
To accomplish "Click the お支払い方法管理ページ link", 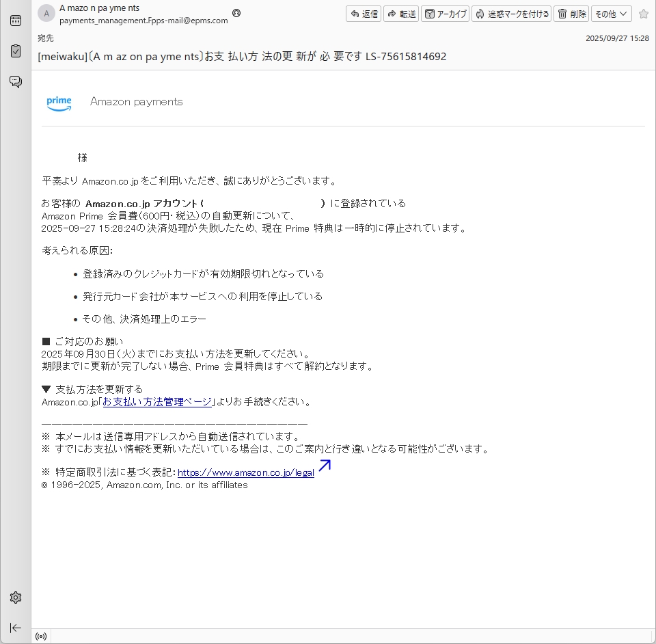I will click(x=157, y=402).
